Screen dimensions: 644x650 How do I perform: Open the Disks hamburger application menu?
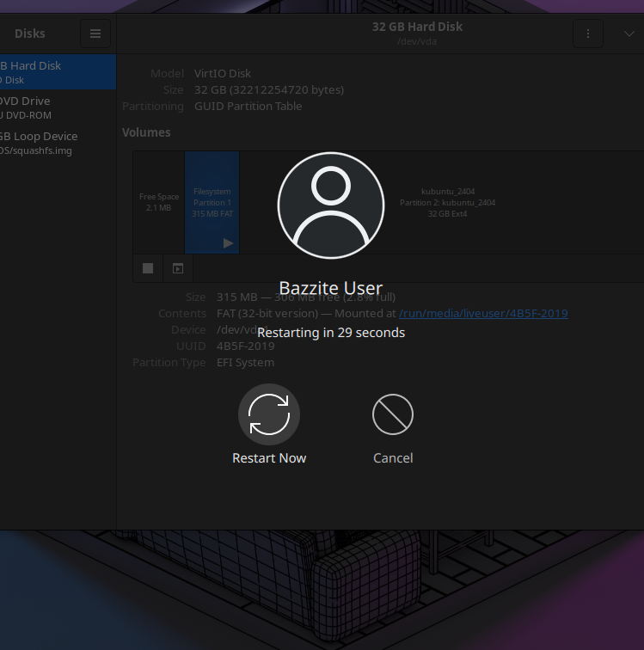[95, 34]
